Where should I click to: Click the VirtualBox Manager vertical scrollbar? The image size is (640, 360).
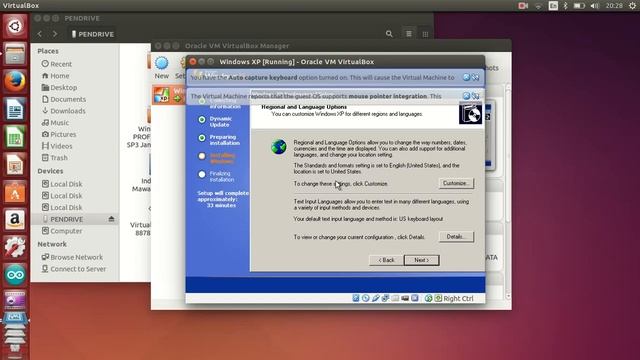(x=508, y=192)
